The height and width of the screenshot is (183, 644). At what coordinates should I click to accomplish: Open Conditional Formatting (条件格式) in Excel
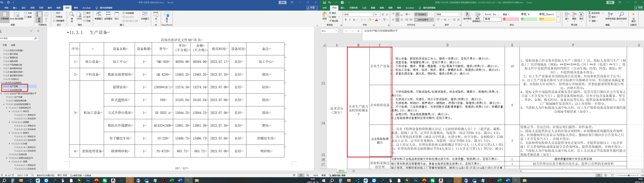467,17
